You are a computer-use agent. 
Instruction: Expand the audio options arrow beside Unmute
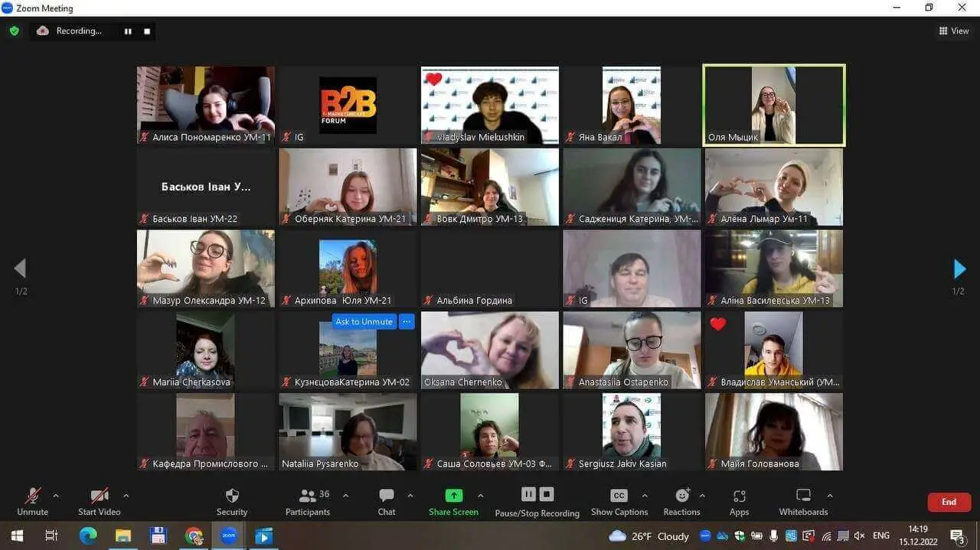pyautogui.click(x=56, y=496)
